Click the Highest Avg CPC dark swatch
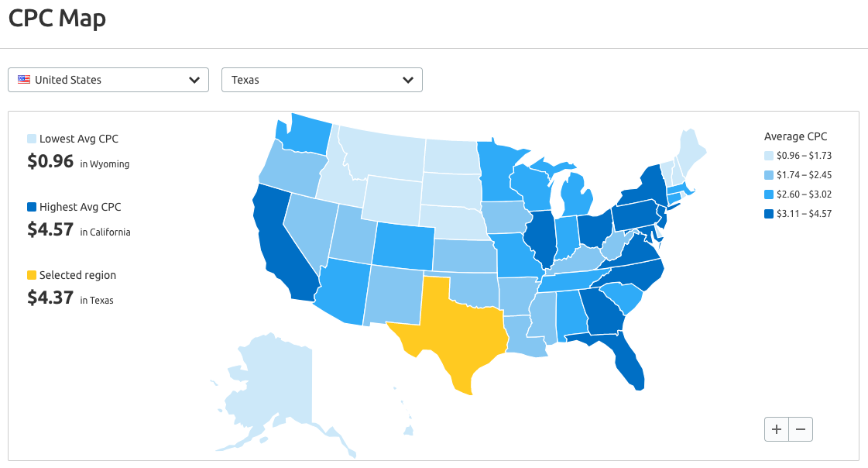 32,207
